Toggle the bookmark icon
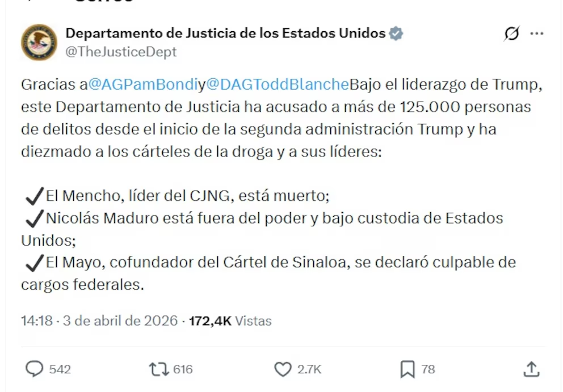563x392 pixels. [407, 369]
